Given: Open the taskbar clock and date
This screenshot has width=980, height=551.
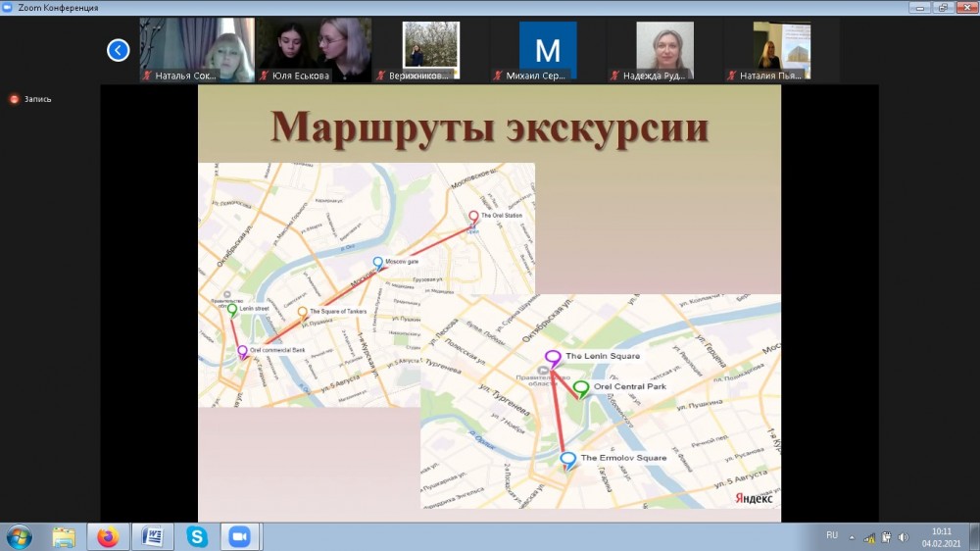Looking at the screenshot, I should (942, 537).
